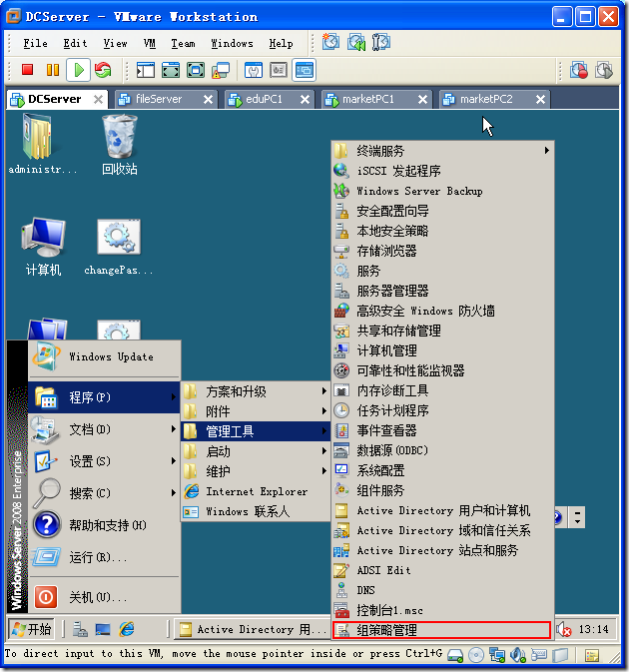Launch Windows Server Backup

point(442,191)
